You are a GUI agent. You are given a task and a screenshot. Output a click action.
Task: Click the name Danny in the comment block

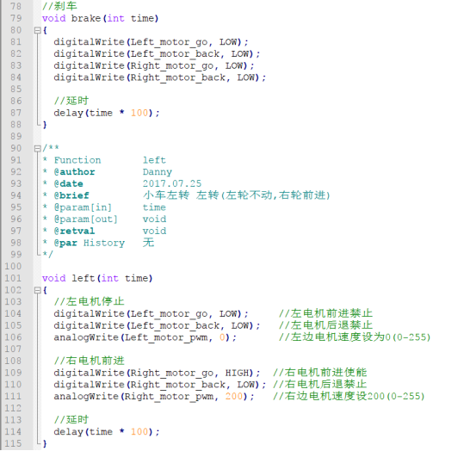[158, 172]
